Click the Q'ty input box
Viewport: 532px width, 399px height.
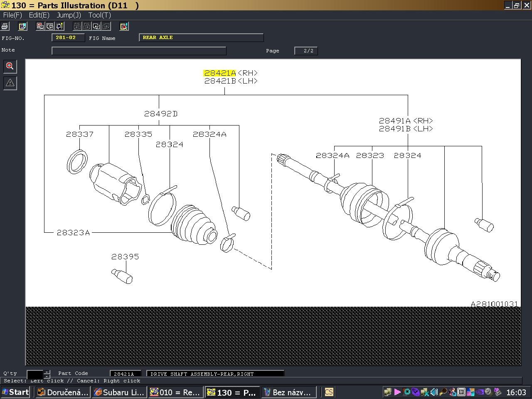35,374
